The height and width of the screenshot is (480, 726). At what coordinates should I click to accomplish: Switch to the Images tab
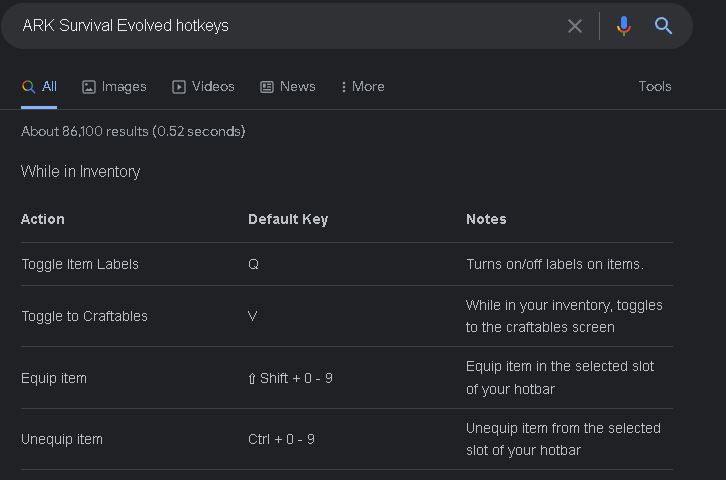(x=114, y=87)
